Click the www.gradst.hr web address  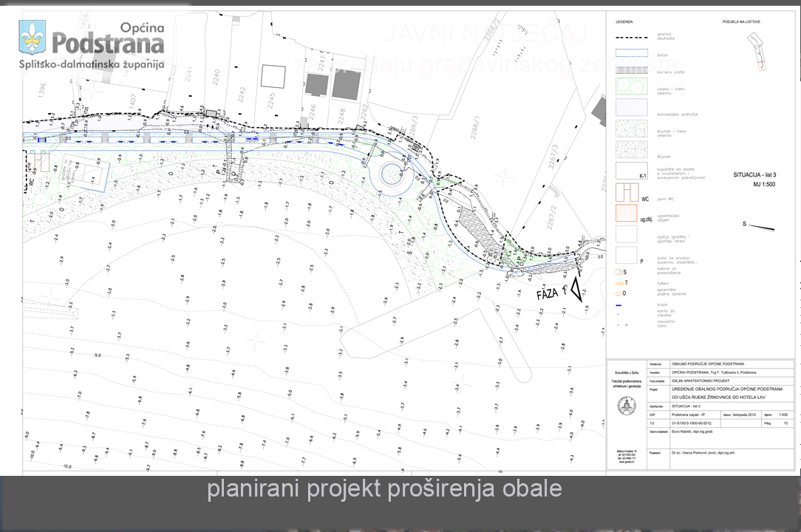[x=625, y=465]
